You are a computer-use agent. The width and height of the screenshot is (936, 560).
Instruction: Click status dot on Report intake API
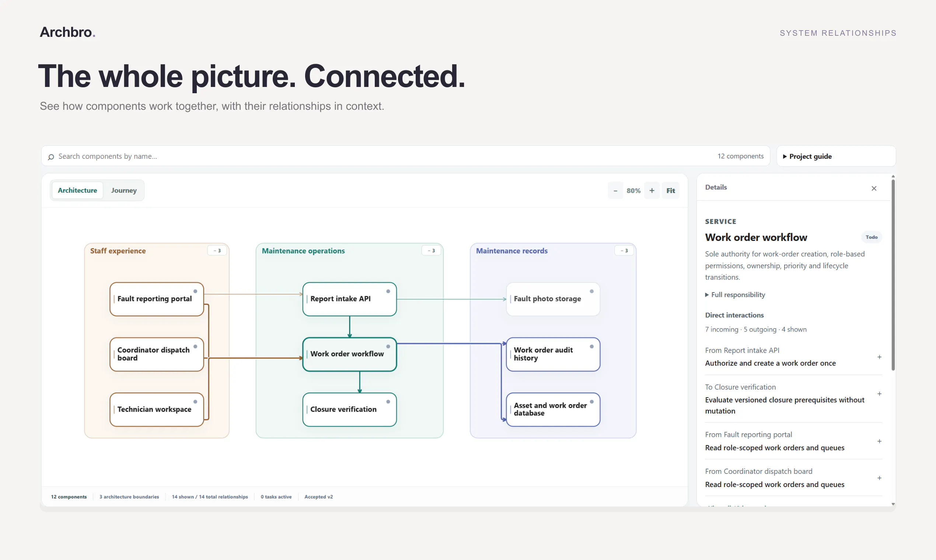pyautogui.click(x=388, y=291)
